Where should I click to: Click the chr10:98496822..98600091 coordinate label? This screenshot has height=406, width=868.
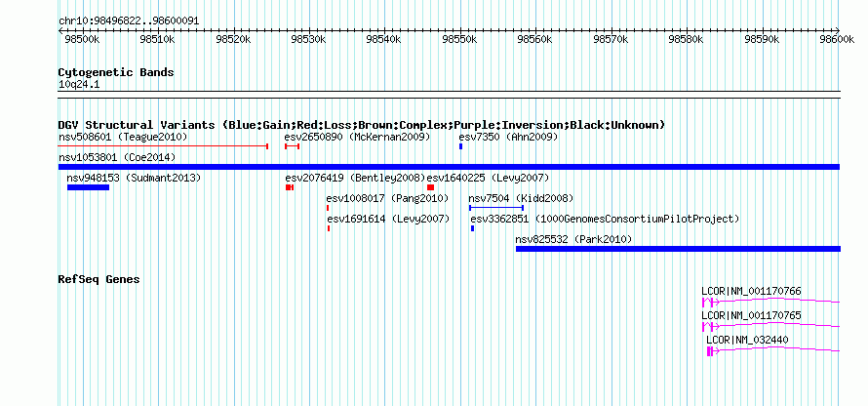pyautogui.click(x=129, y=21)
